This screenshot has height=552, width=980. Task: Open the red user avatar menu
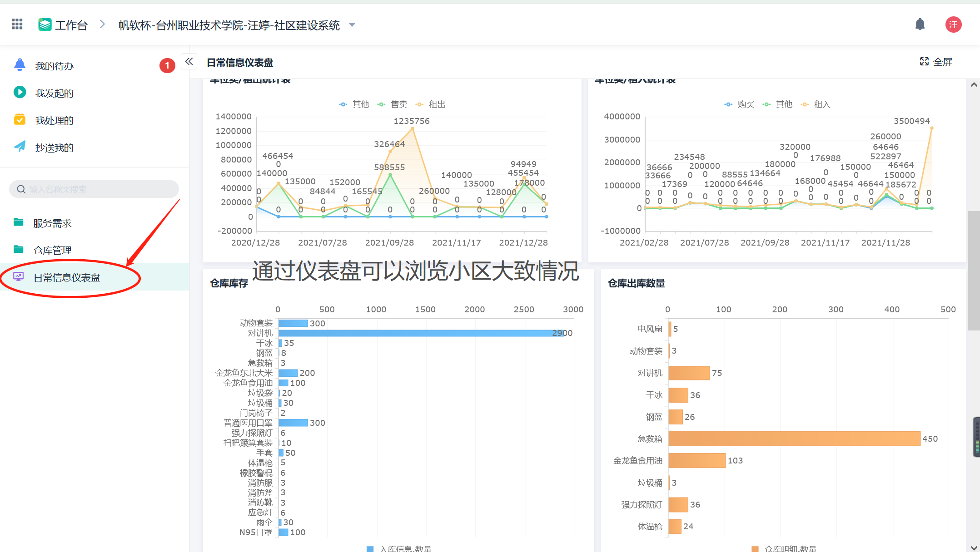(953, 25)
